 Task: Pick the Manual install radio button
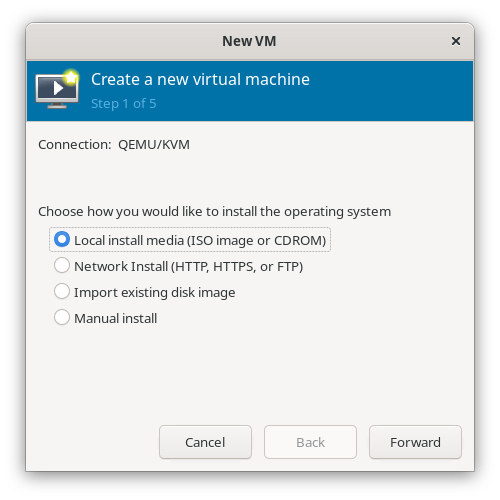(x=62, y=317)
